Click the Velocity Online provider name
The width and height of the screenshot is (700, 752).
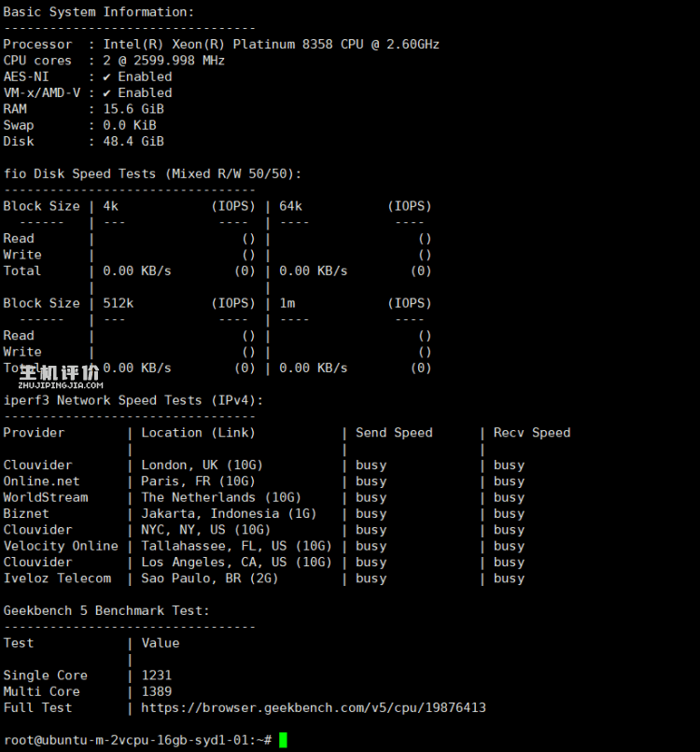[x=61, y=546]
